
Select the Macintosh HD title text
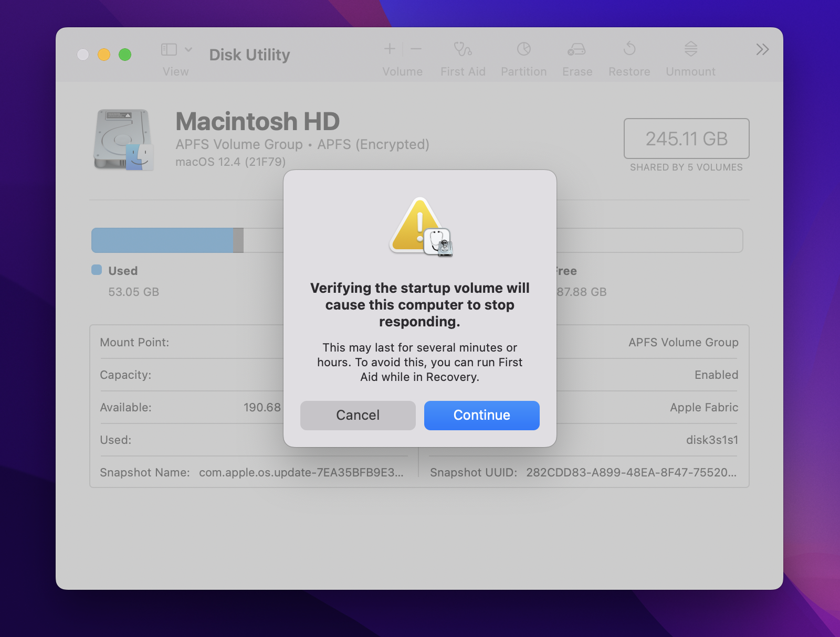[257, 121]
